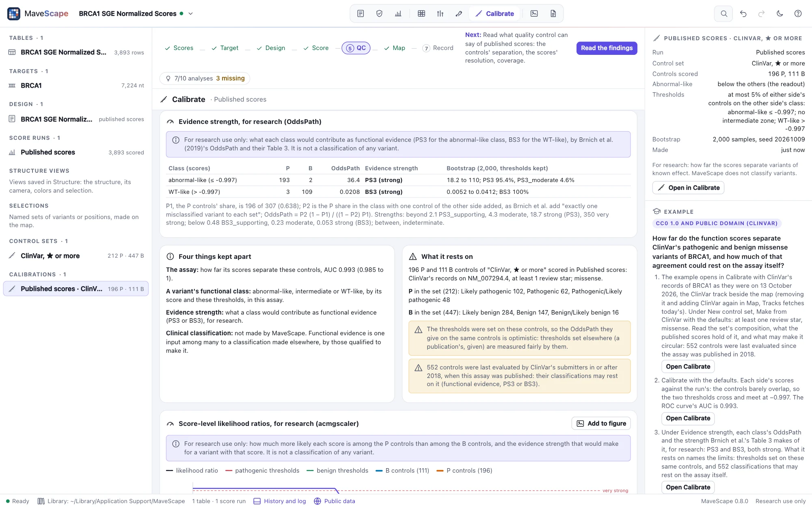The width and height of the screenshot is (812, 508).
Task: Click the undo arrow icon
Action: [743, 14]
